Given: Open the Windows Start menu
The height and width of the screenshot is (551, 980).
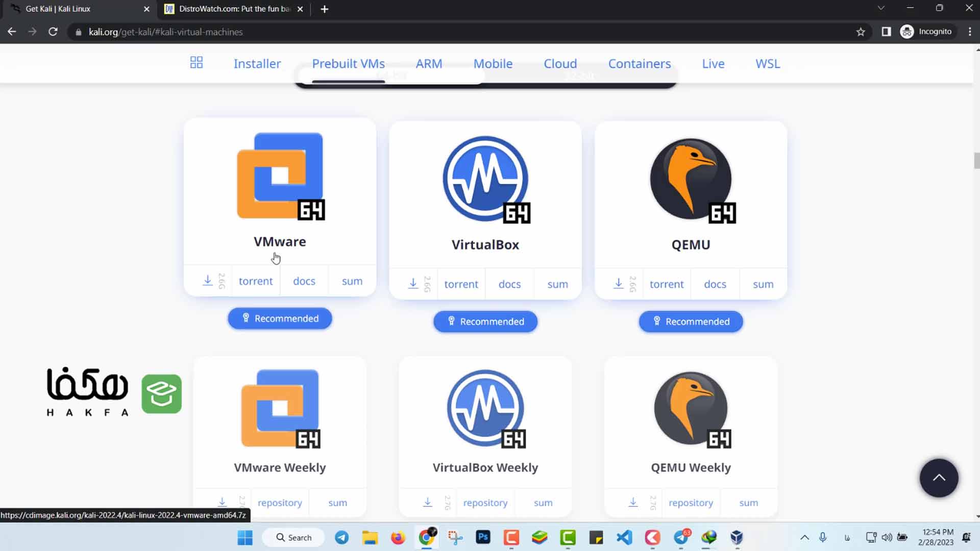Looking at the screenshot, I should point(245,537).
